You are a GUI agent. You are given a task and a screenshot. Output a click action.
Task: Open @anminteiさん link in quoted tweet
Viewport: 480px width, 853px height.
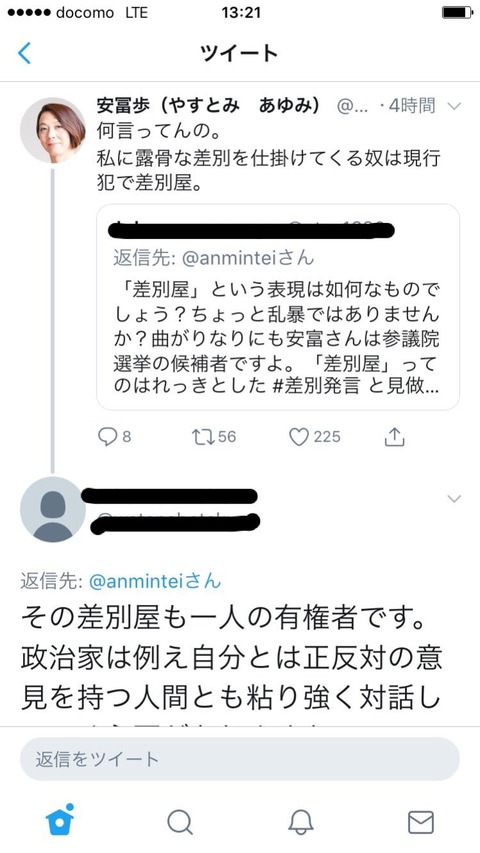coord(247,258)
